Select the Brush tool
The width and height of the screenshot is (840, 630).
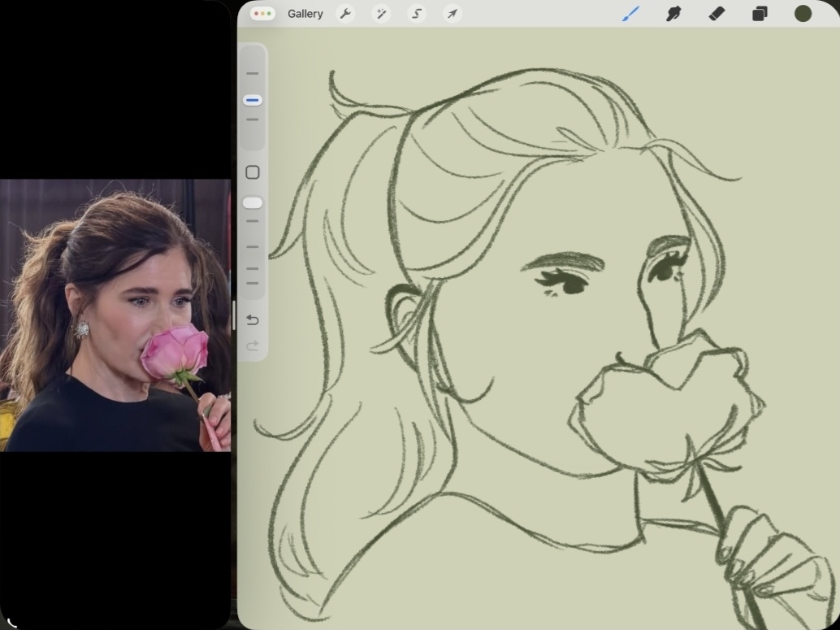(630, 14)
